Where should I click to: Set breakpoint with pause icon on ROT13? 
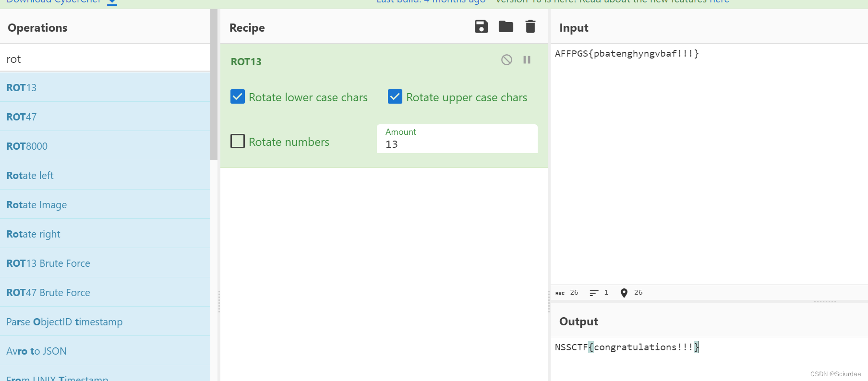(x=527, y=60)
